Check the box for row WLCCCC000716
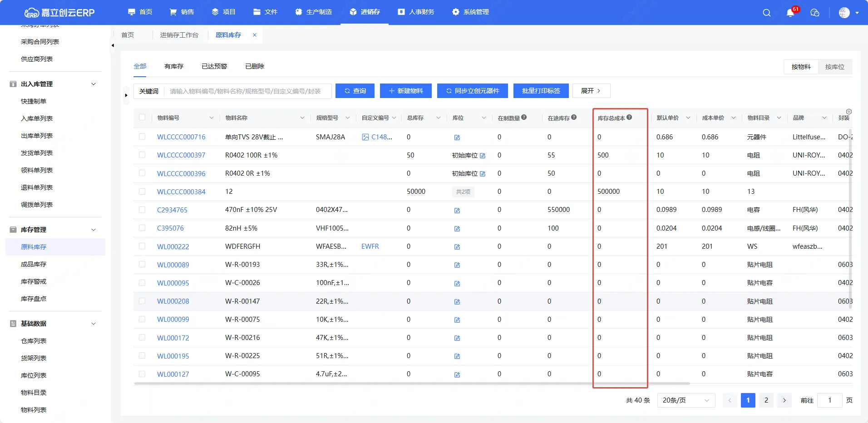 (x=142, y=137)
